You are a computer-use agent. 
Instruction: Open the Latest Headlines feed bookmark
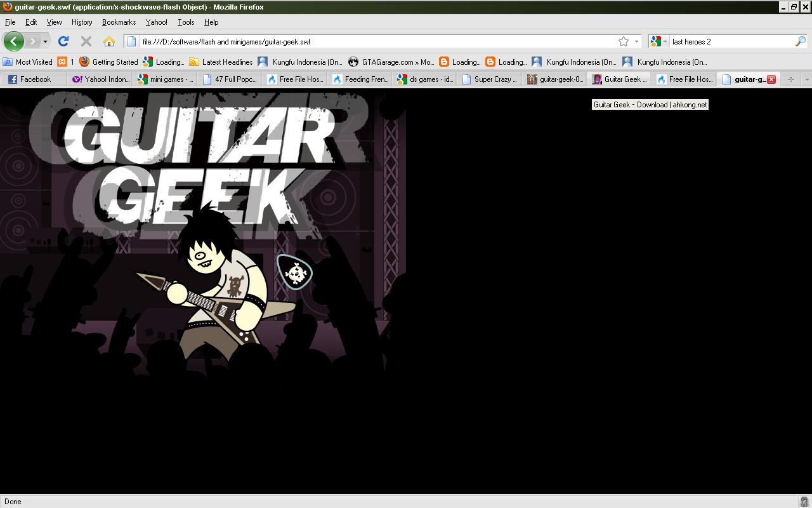click(221, 62)
